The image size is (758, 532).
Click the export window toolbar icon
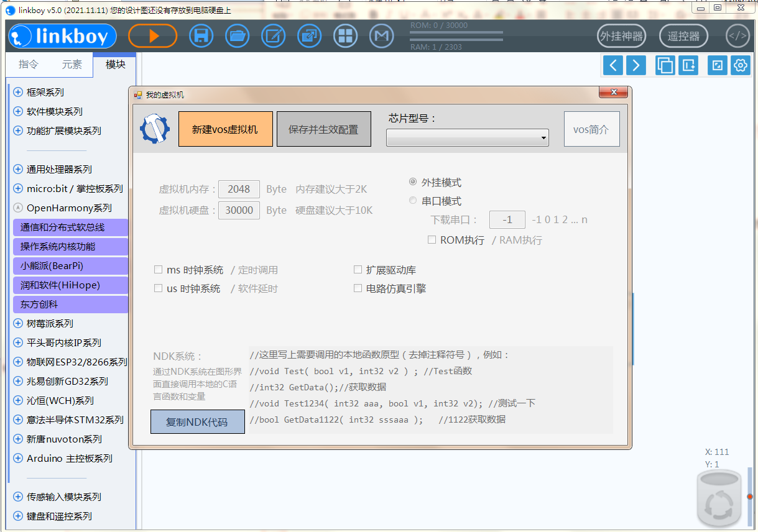coord(309,36)
